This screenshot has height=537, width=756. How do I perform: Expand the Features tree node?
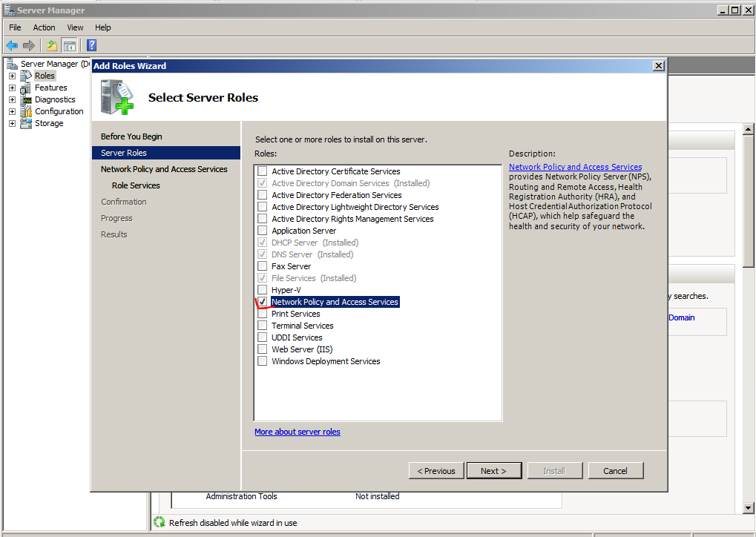[12, 88]
